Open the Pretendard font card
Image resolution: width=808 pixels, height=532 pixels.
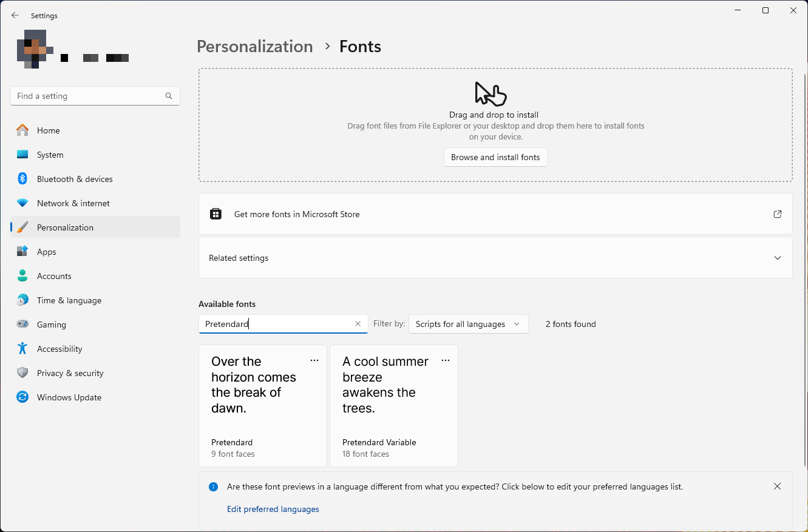tap(263, 406)
